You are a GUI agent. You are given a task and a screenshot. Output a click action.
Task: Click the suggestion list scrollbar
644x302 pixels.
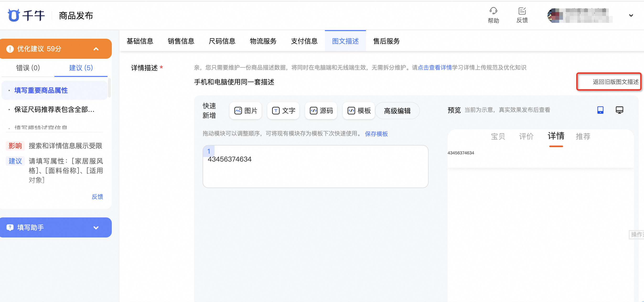tap(109, 88)
